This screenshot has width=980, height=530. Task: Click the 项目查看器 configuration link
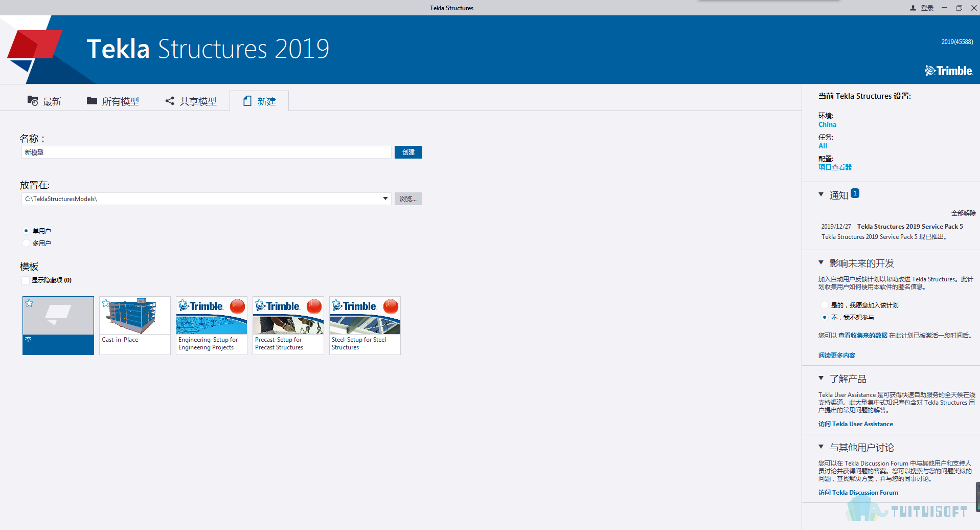pyautogui.click(x=835, y=167)
